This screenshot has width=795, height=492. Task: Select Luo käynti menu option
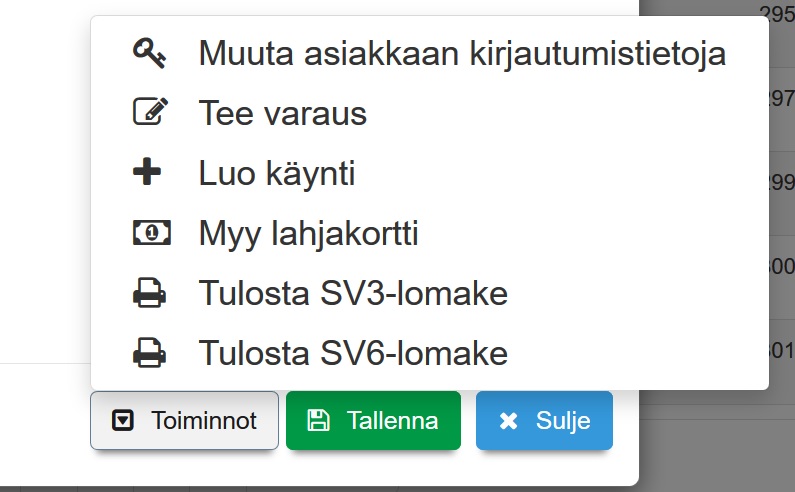click(277, 174)
